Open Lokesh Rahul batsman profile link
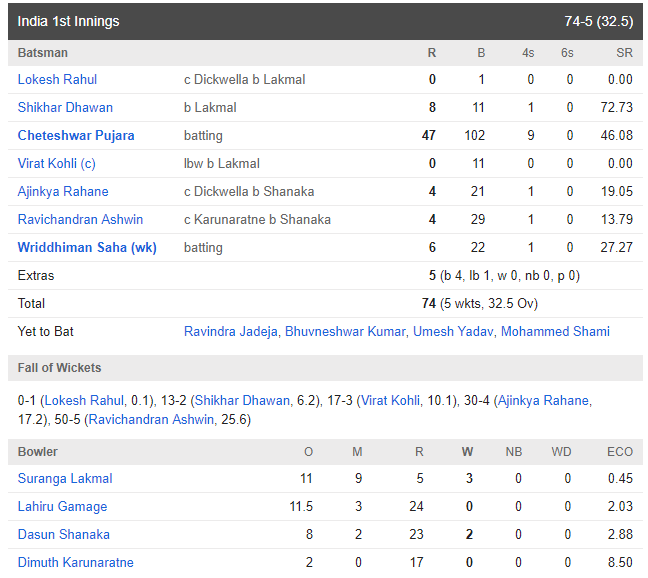 click(57, 79)
